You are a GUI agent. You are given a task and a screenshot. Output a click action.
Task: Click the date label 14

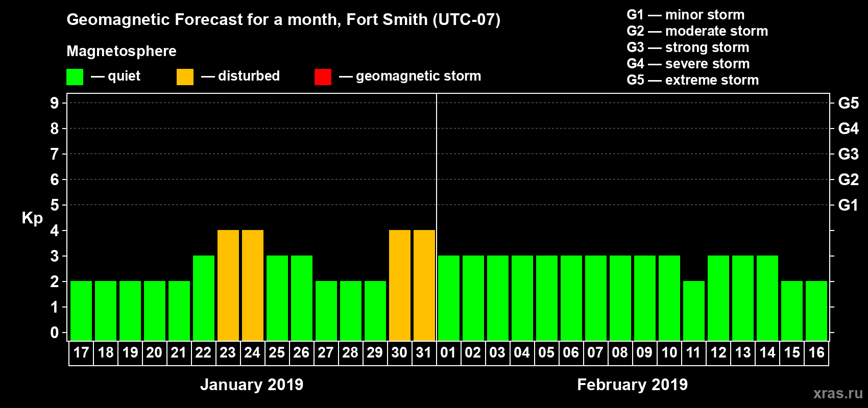tap(767, 352)
